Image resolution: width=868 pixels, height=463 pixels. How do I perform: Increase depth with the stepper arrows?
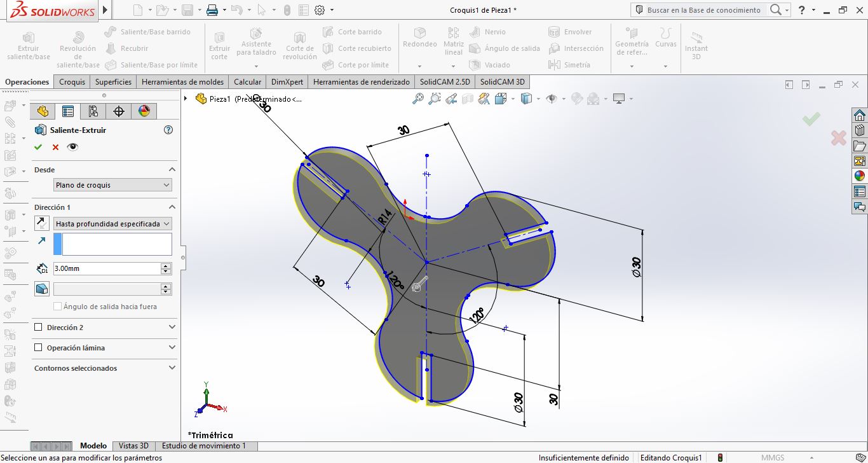coord(166,266)
